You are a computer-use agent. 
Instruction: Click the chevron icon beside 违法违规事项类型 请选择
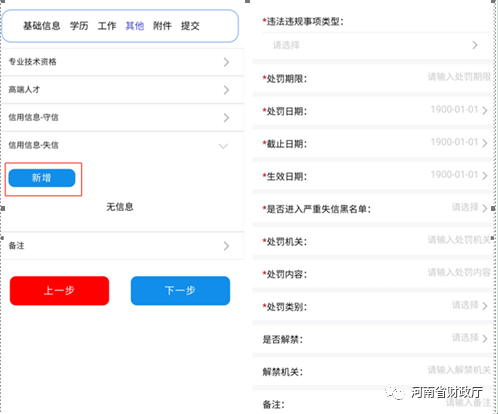(475, 45)
